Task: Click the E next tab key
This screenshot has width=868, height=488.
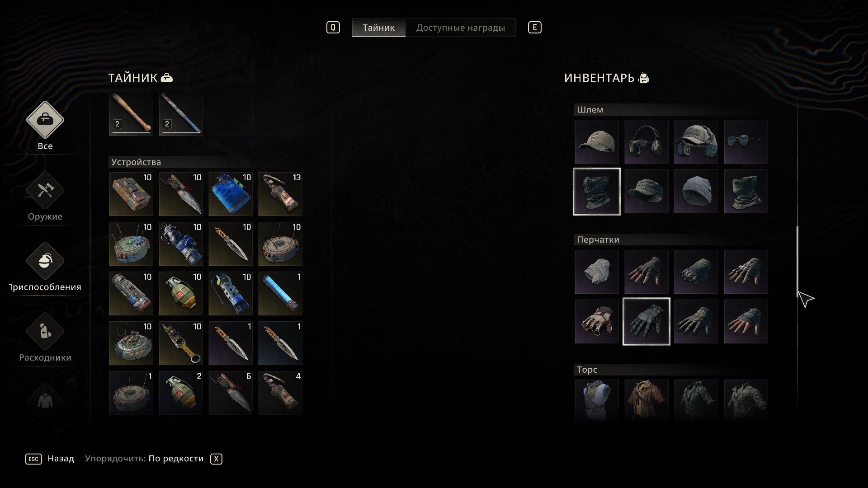Action: coord(535,28)
